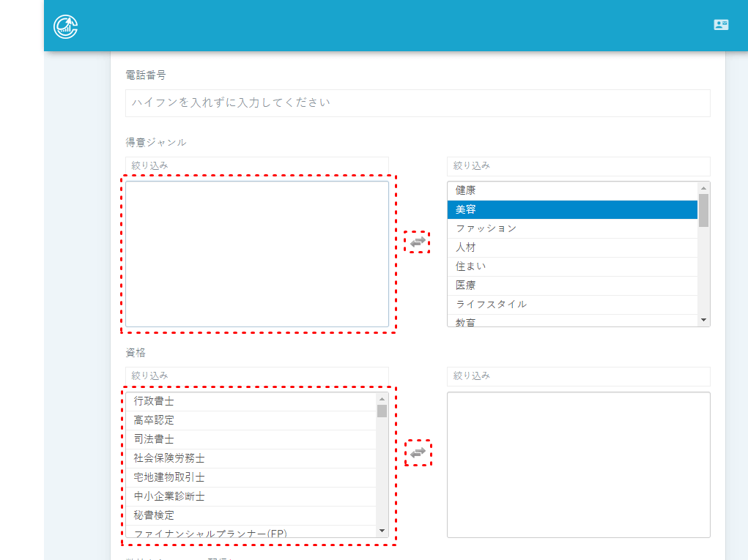Open the profile card icon in header
Viewport: 748px width, 560px height.
click(721, 25)
